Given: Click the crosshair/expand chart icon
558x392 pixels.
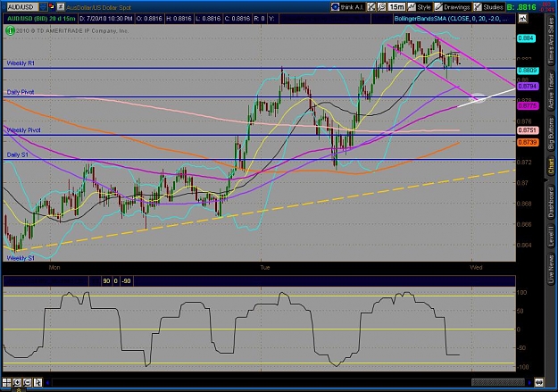Looking at the screenshot, I should click(371, 7).
